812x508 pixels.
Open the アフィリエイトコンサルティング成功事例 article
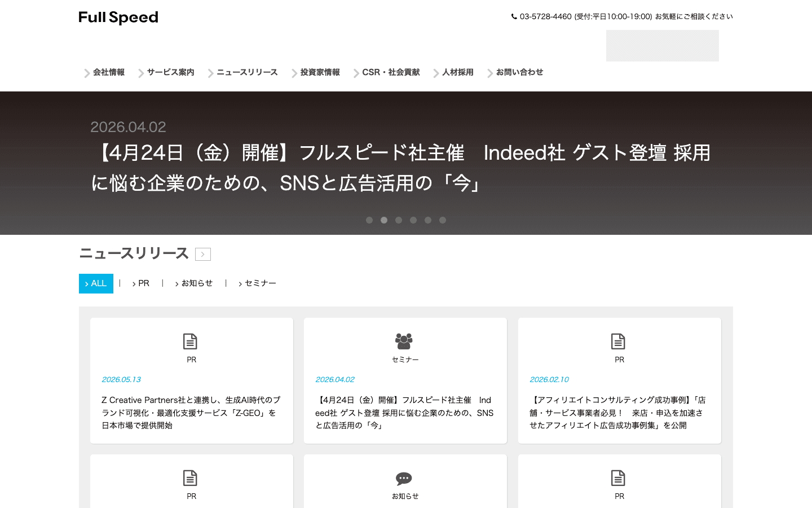[618, 413]
